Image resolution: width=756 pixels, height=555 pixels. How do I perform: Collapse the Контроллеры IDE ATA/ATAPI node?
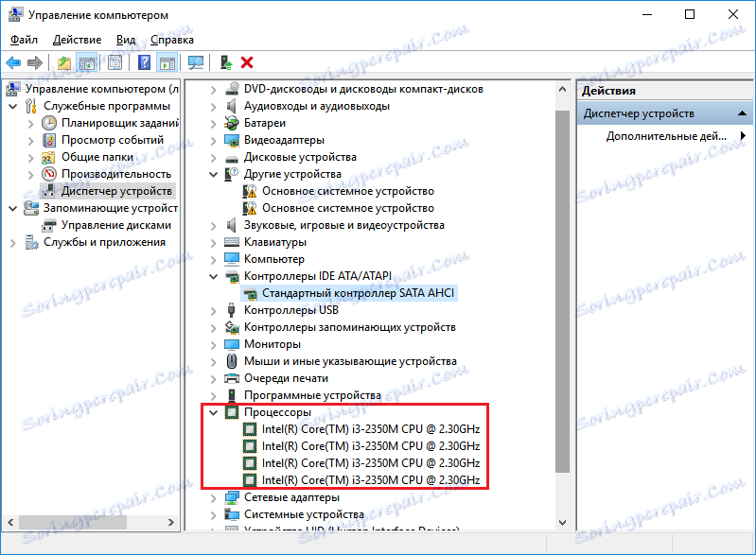point(214,276)
